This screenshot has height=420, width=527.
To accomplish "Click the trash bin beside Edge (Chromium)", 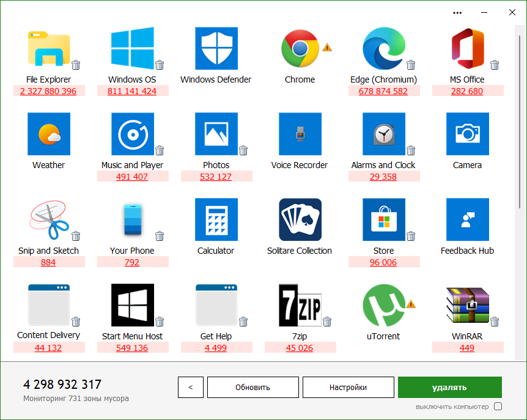I will click(x=411, y=65).
